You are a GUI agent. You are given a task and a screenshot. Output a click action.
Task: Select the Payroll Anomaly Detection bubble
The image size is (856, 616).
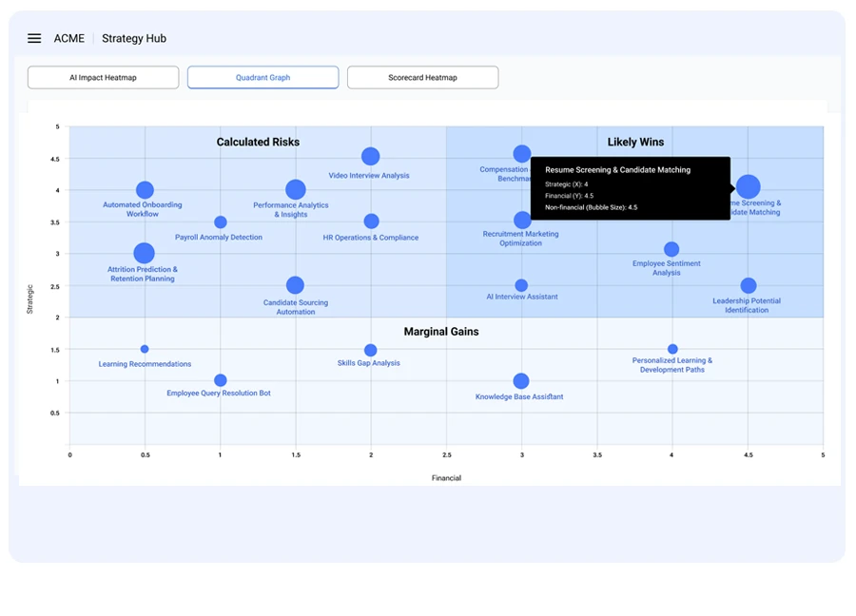[221, 222]
